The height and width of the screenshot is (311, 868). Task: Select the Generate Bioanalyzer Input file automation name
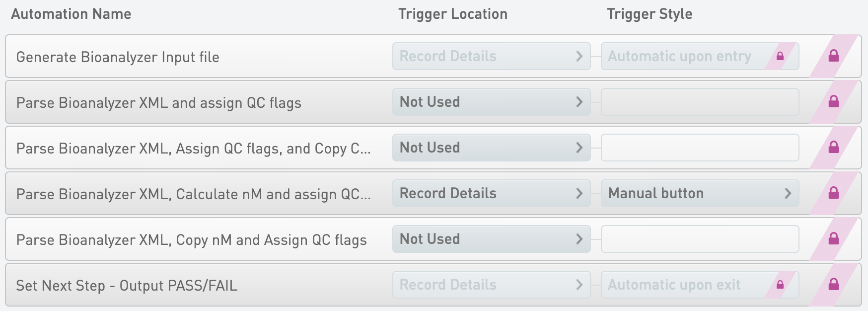click(x=118, y=57)
